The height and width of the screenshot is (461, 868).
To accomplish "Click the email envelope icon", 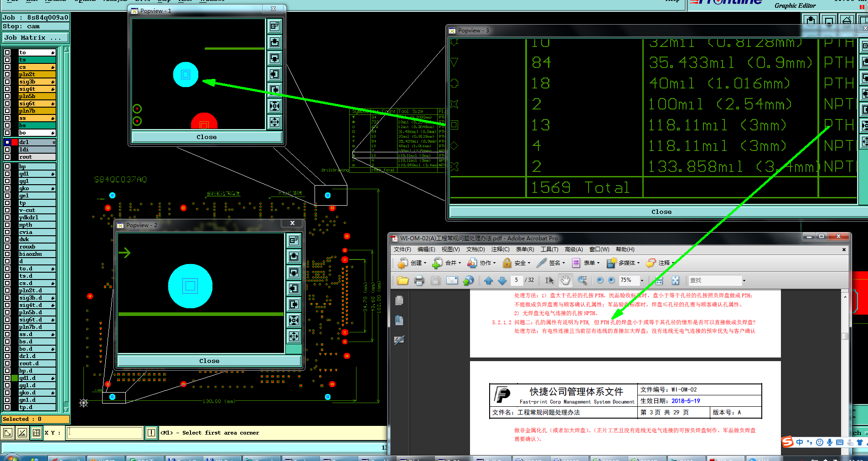I will [x=452, y=280].
